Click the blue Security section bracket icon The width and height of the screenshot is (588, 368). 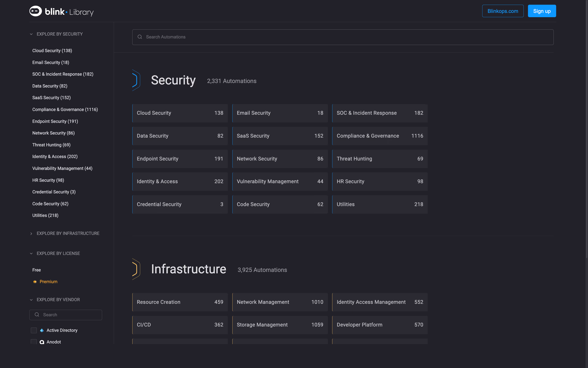(x=136, y=80)
